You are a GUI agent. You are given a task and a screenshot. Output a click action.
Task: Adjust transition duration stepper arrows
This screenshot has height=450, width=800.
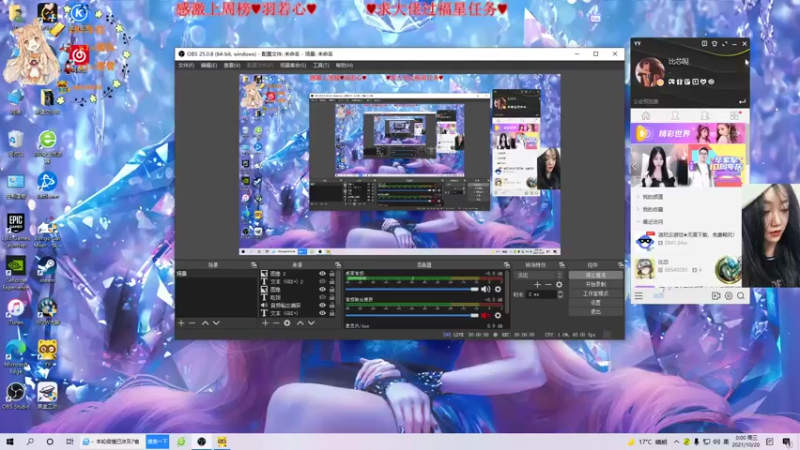pos(560,294)
